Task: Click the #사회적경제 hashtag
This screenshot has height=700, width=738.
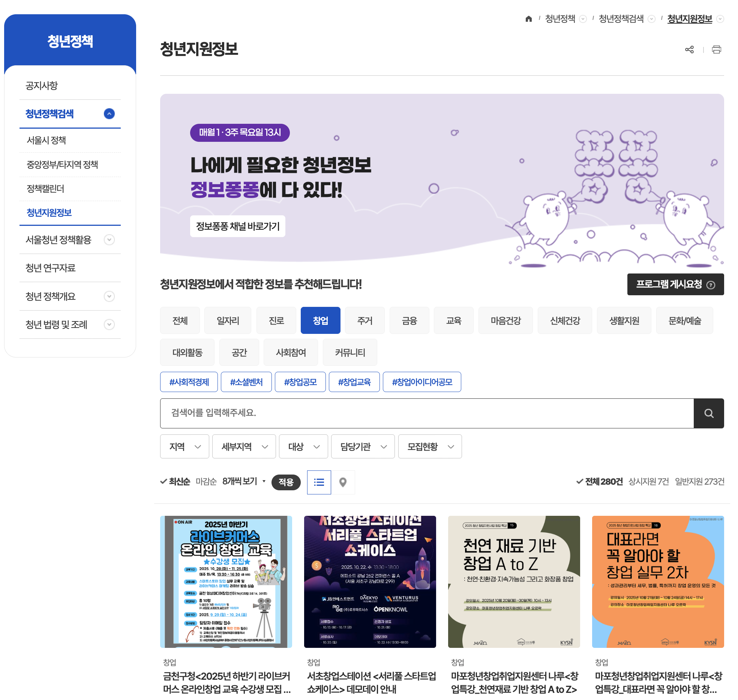Action: coord(189,382)
